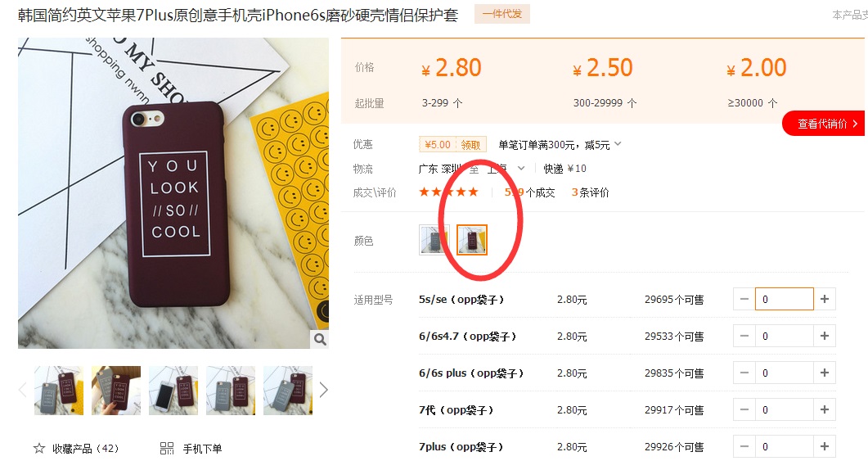
Task: Claim the ¥5.00 coupon 领取
Action: (x=470, y=145)
